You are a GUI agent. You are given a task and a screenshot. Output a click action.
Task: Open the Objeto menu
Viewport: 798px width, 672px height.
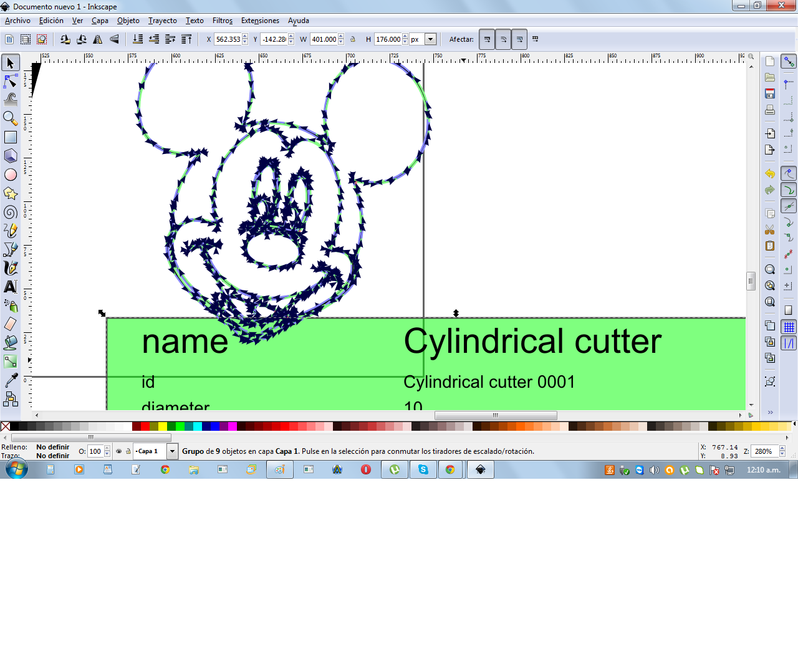[128, 21]
